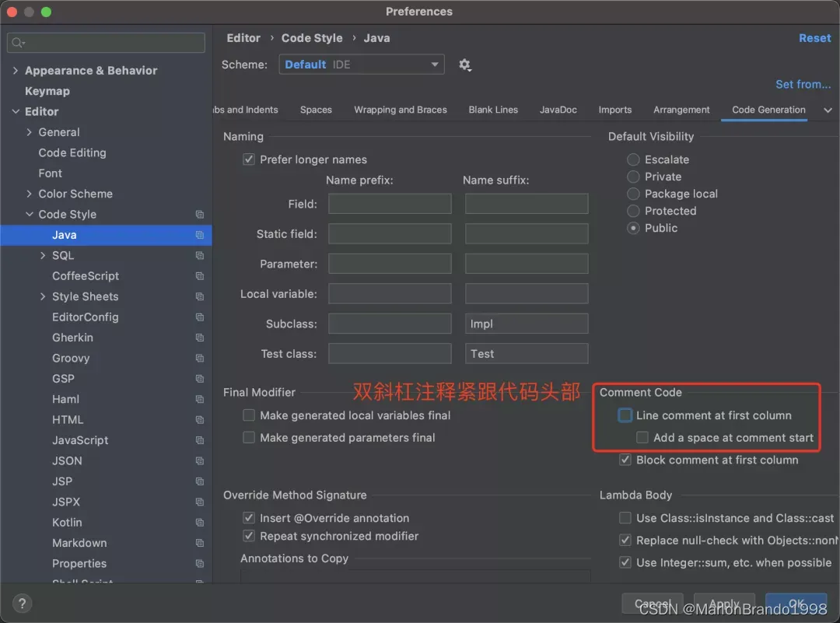Click the copy-settings icon beside Properties

point(200,564)
